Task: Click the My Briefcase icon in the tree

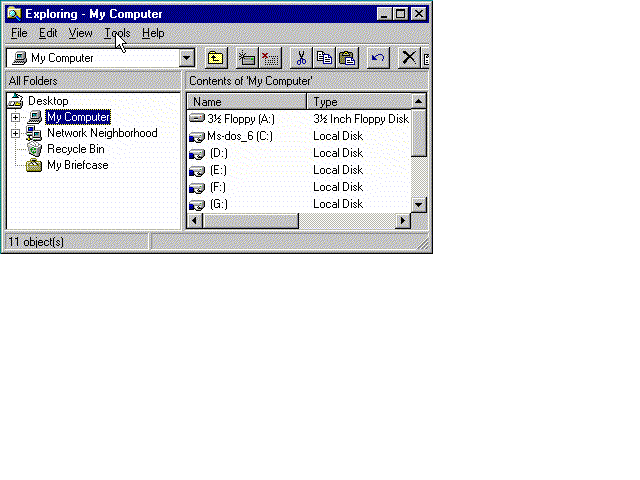Action: pyautogui.click(x=34, y=165)
